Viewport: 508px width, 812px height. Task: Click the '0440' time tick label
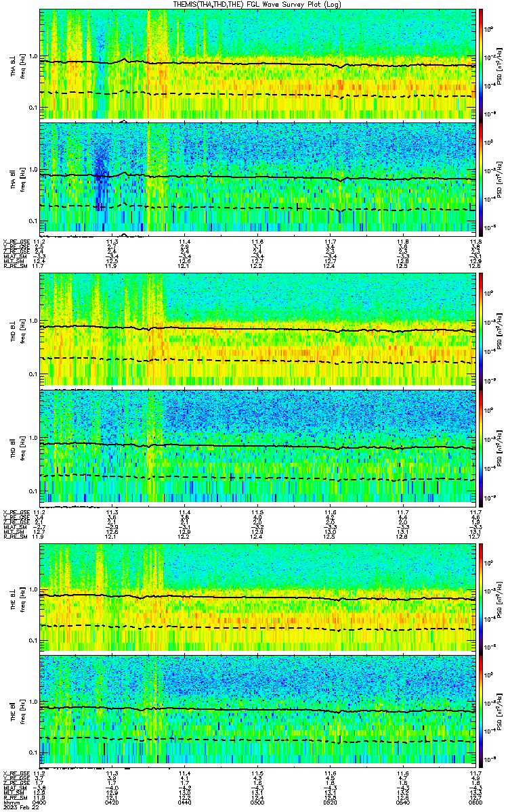pyautogui.click(x=185, y=802)
